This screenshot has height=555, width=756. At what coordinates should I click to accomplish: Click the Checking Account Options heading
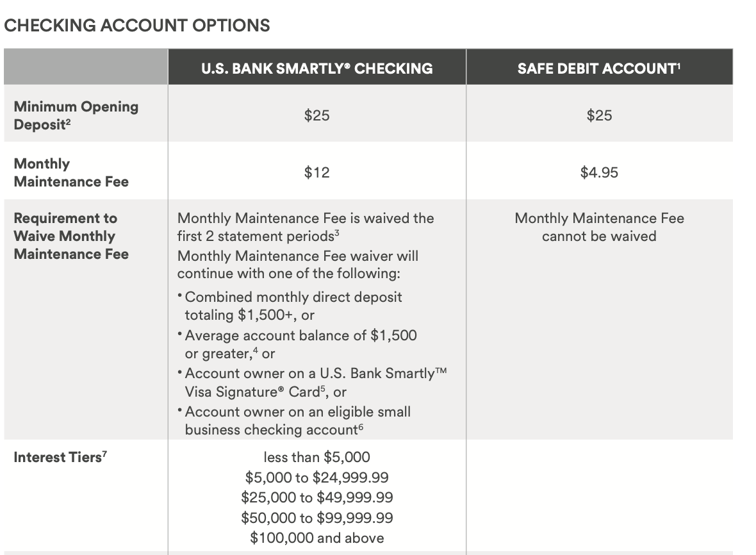click(136, 26)
